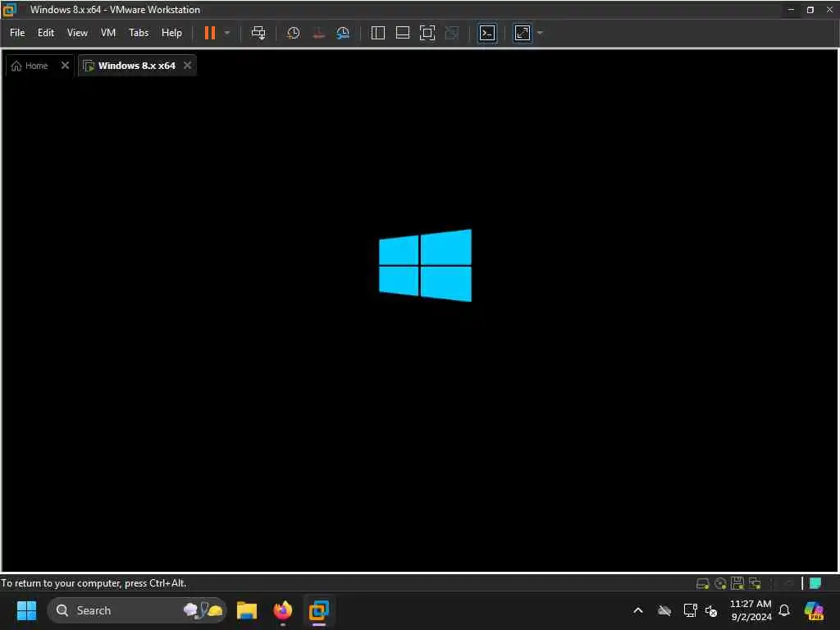The height and width of the screenshot is (630, 840).
Task: Click the CD/DVD device status icon
Action: pyautogui.click(x=720, y=583)
